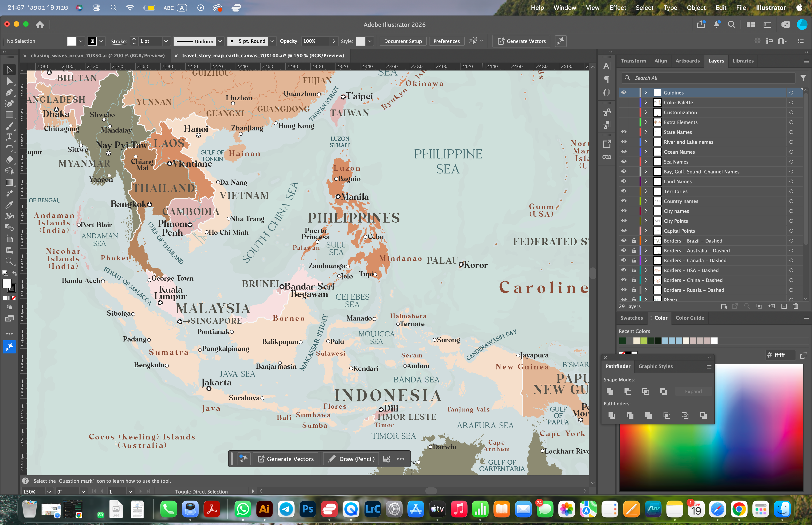Select the Pen tool

(x=9, y=92)
